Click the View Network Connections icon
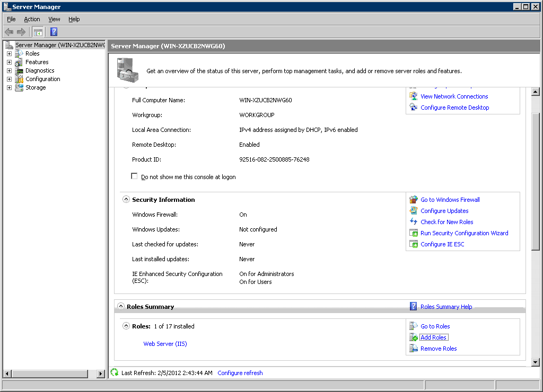The width and height of the screenshot is (543, 392). 414,96
